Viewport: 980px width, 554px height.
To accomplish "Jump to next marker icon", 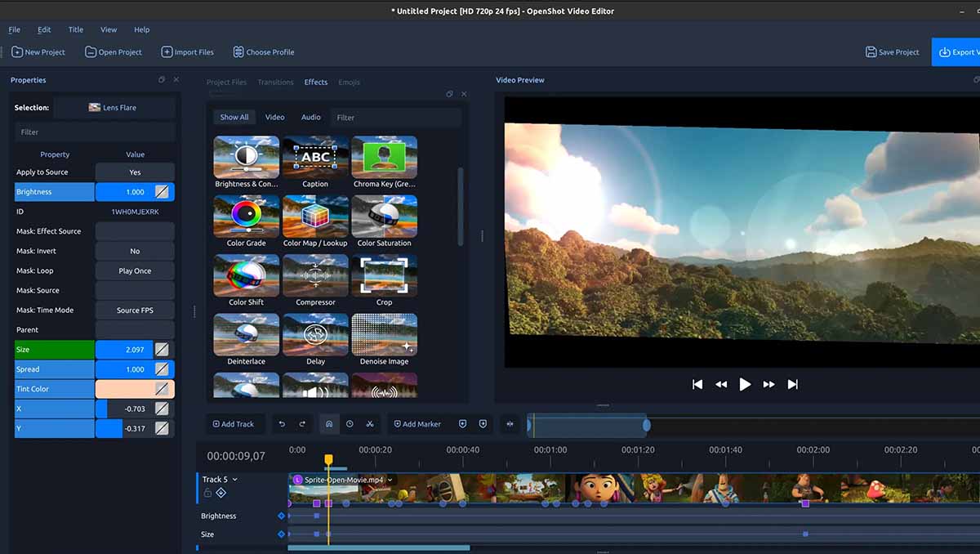I will (483, 424).
